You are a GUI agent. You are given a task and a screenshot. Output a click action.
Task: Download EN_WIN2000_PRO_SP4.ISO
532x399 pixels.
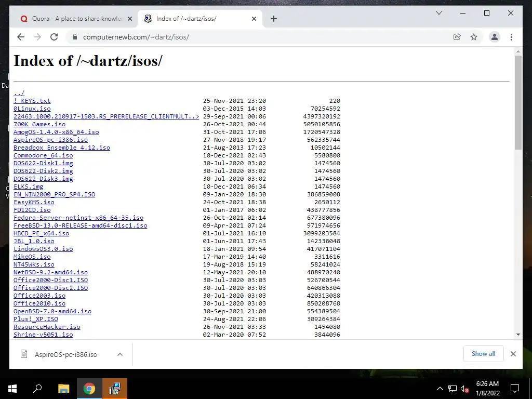(x=54, y=194)
